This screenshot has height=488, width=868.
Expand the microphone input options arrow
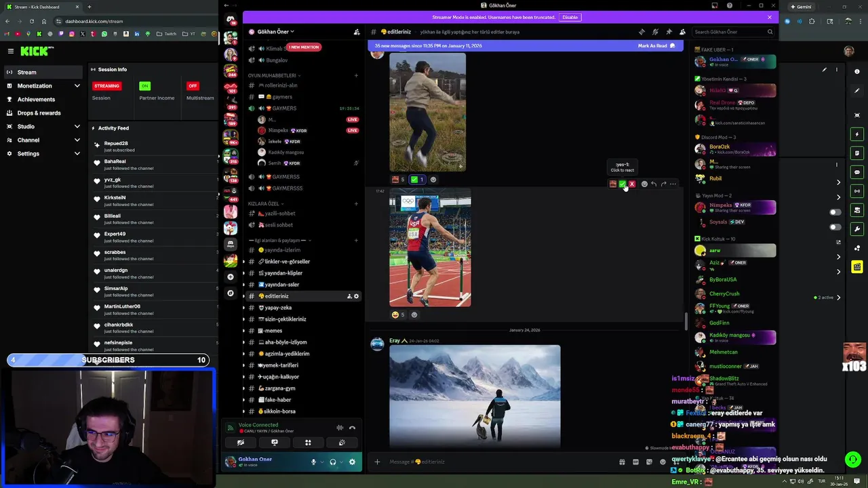321,462
